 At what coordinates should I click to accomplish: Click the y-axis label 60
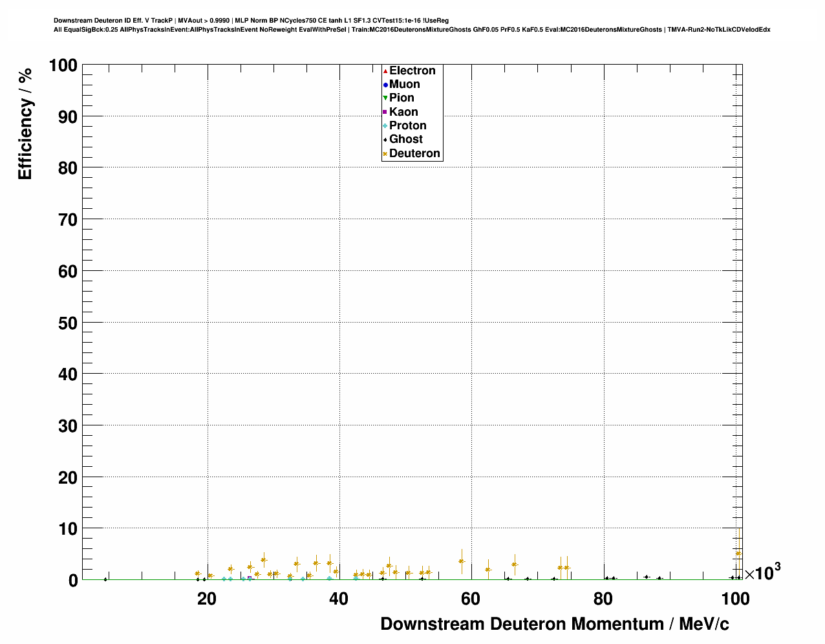(x=68, y=272)
